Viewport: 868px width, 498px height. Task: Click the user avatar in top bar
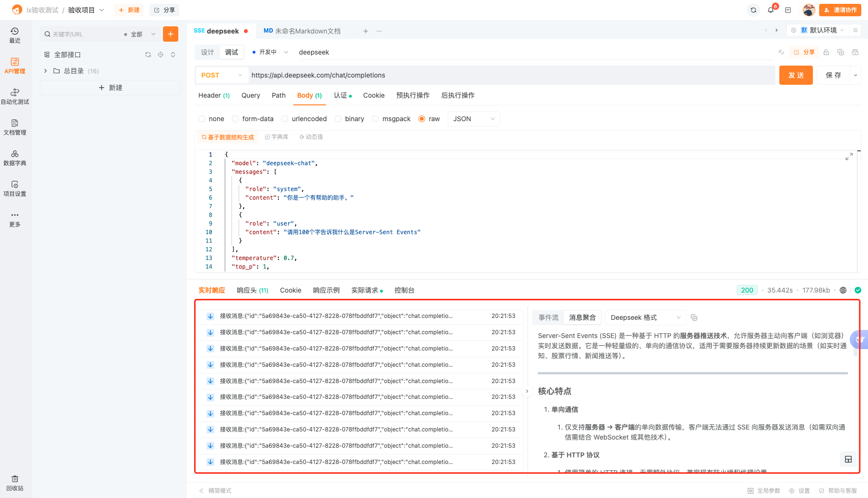click(x=809, y=10)
